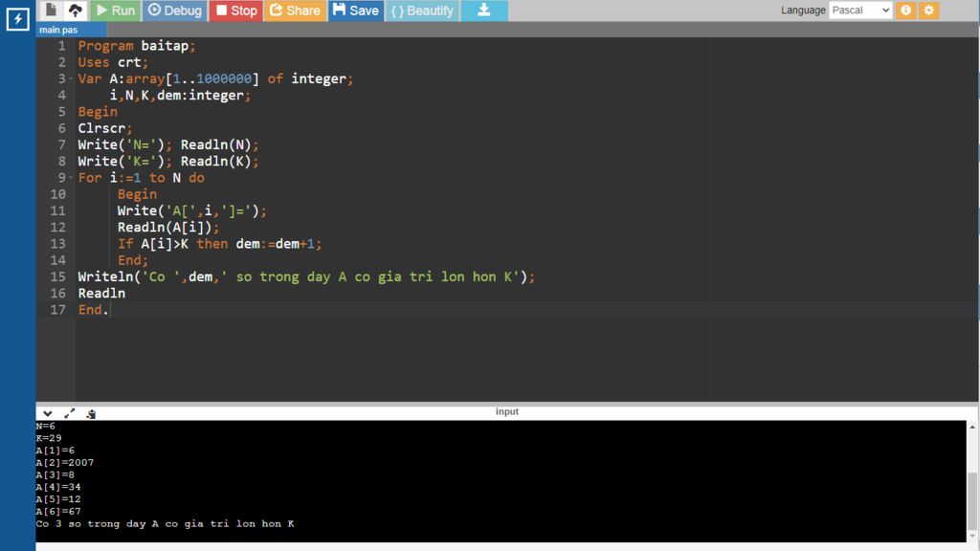980x551 pixels.
Task: Collapse the console with the chevron-down icon
Action: click(x=48, y=413)
